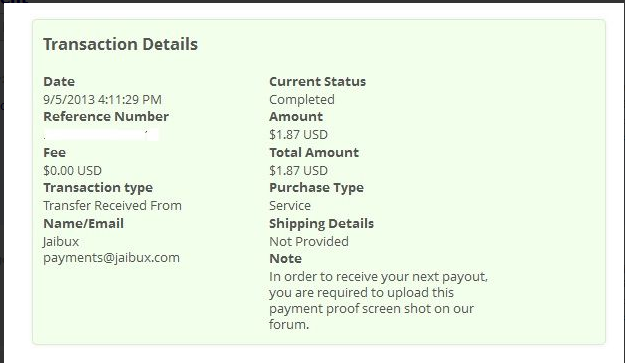Click the Purchase Type label

(316, 188)
